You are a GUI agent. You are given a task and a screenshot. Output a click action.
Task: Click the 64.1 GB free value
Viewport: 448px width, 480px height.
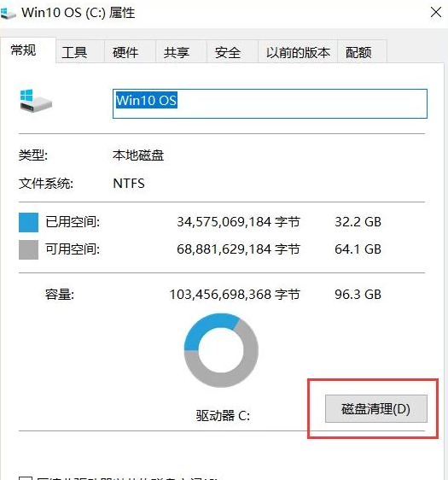pyautogui.click(x=358, y=249)
